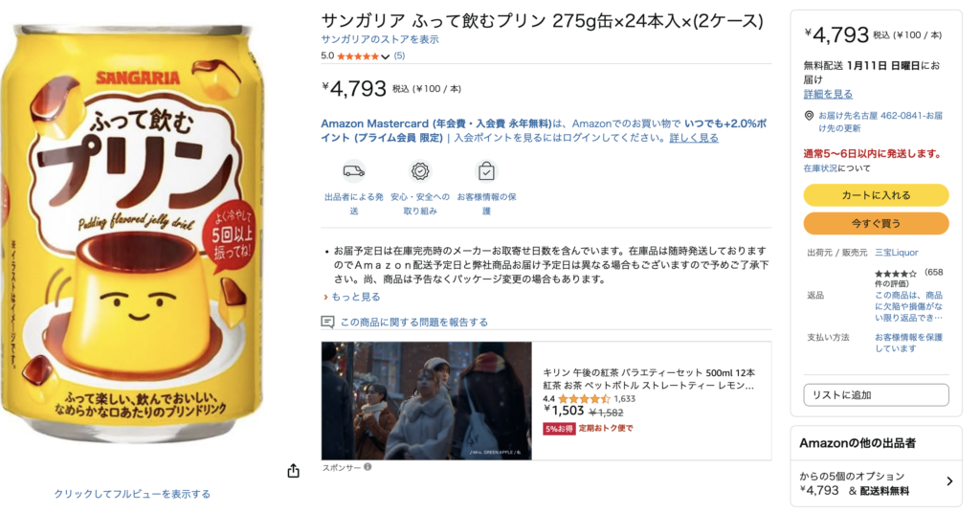This screenshot has width=980, height=513.
Task: Click the delivery truck seller-shipping icon
Action: [354, 170]
